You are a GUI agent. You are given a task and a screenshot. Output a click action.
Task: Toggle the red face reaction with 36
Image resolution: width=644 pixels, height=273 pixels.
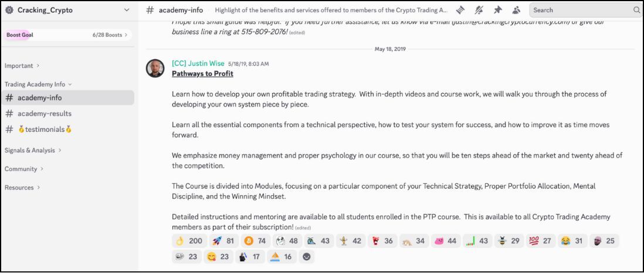[x=382, y=241]
